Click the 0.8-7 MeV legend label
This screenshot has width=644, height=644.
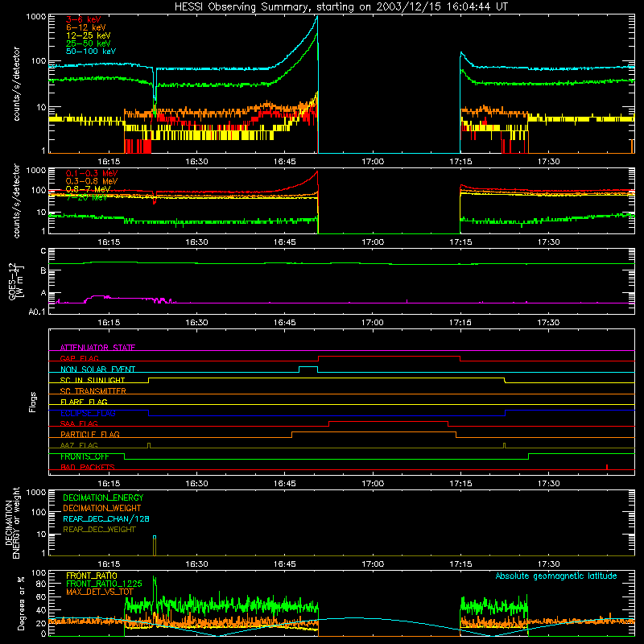pyautogui.click(x=88, y=189)
